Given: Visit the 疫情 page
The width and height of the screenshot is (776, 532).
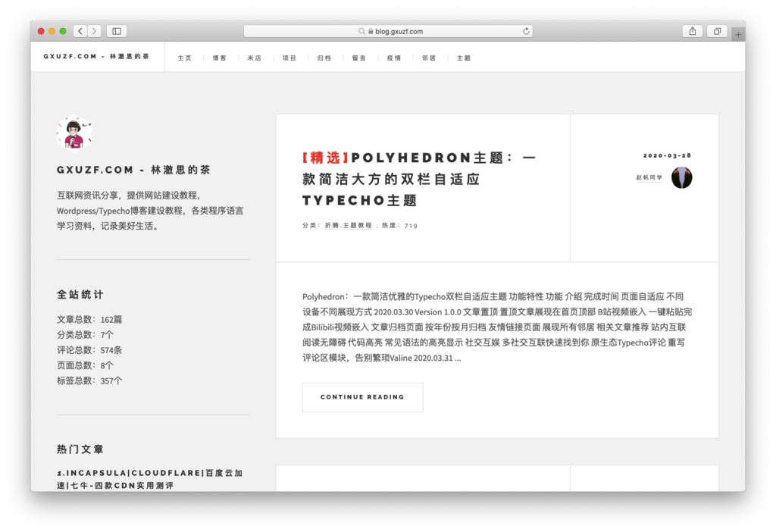Looking at the screenshot, I should pos(393,57).
